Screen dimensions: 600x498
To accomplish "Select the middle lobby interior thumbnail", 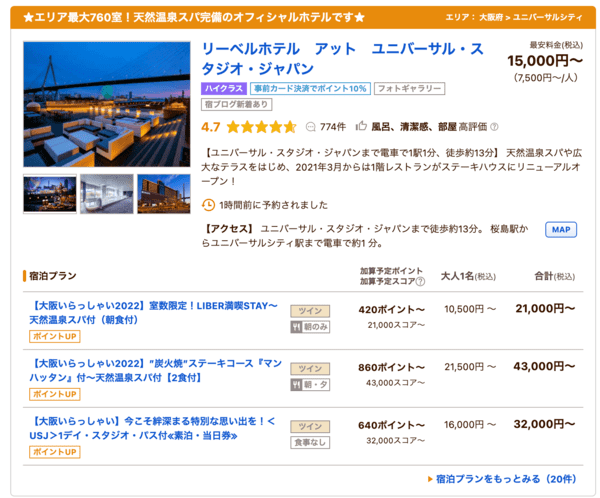I will (107, 194).
